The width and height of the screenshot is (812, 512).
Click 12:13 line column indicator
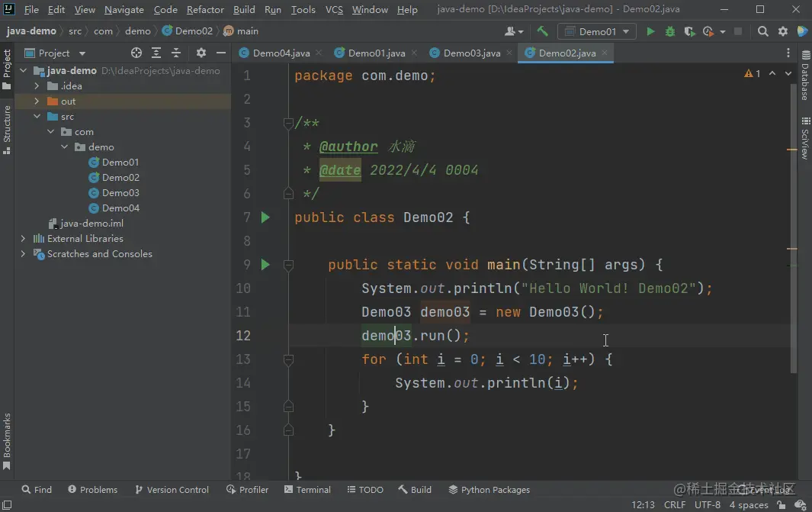pos(644,504)
